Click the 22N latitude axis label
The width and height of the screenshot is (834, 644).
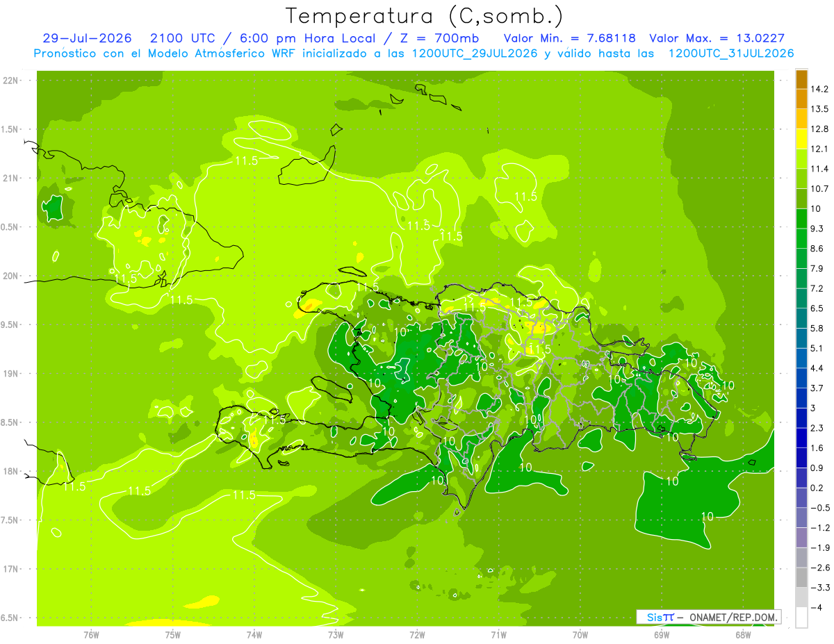[12, 81]
